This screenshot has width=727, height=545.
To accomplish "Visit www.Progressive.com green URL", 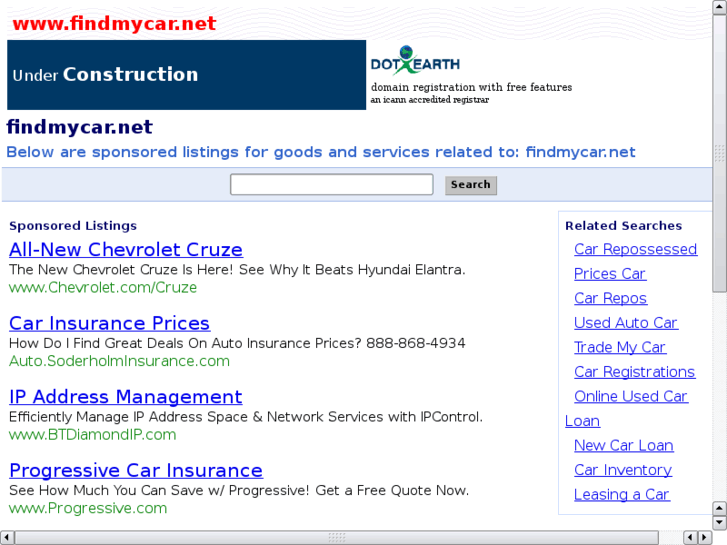I will (88, 508).
